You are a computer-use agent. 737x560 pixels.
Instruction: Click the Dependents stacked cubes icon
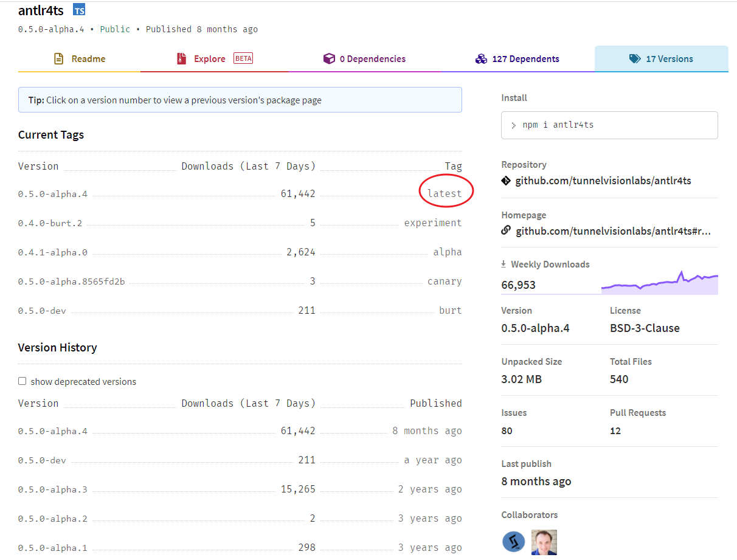pos(481,59)
